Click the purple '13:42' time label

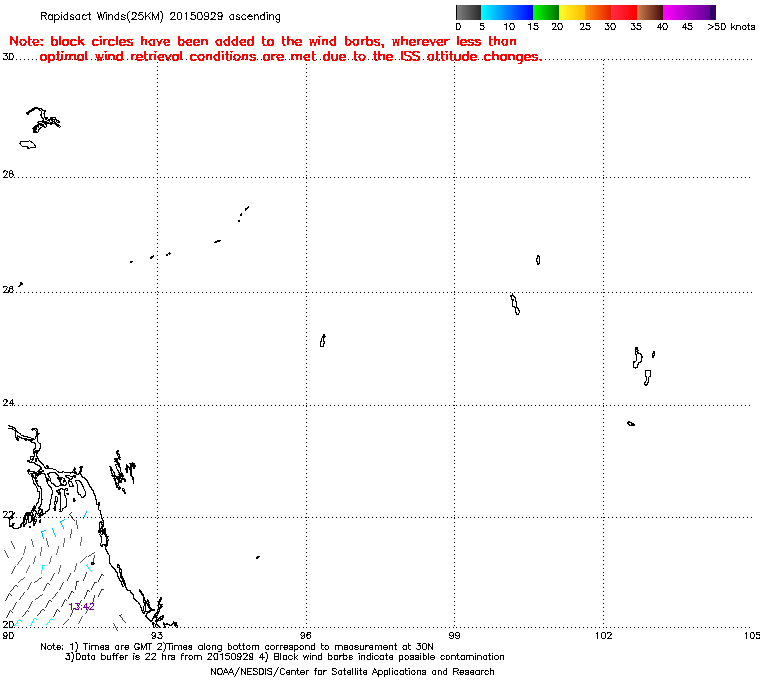click(x=81, y=607)
